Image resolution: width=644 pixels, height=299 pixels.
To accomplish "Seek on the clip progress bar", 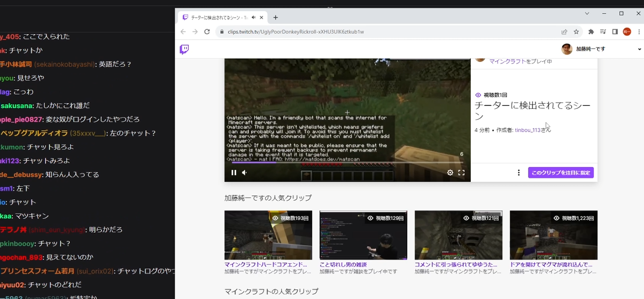I will coord(347,163).
